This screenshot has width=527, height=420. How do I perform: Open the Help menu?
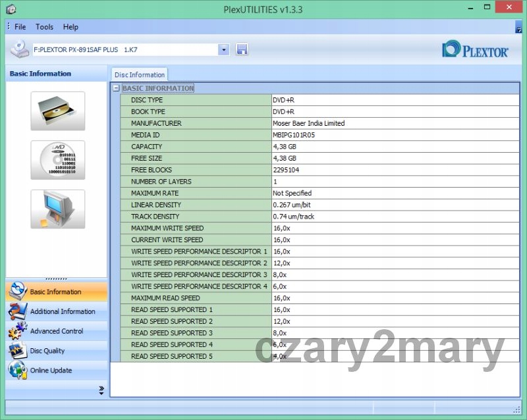[x=70, y=27]
